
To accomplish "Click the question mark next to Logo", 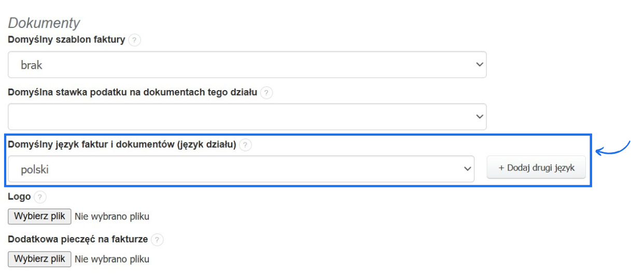I will pos(39,197).
